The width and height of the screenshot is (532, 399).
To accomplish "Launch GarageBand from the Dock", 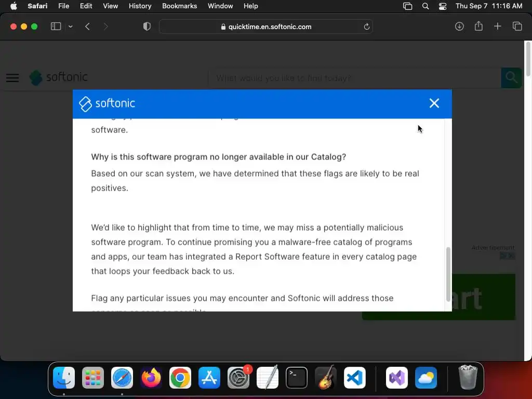I will click(x=326, y=378).
